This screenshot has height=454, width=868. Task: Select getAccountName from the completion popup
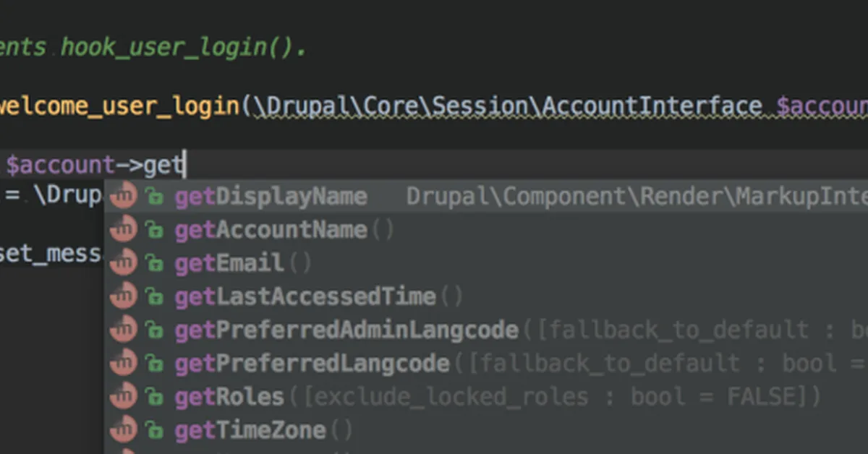coord(269,229)
